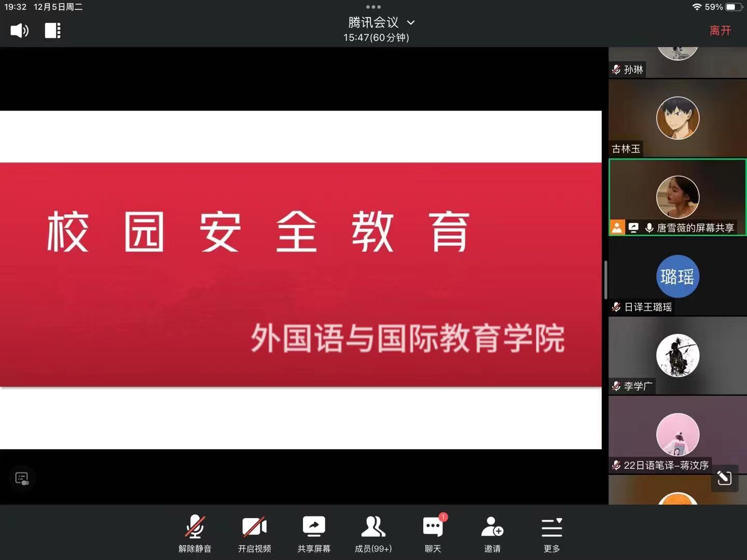The height and width of the screenshot is (560, 747).
Task: Tap the shared 校园安全教育 slide
Action: coord(301,279)
